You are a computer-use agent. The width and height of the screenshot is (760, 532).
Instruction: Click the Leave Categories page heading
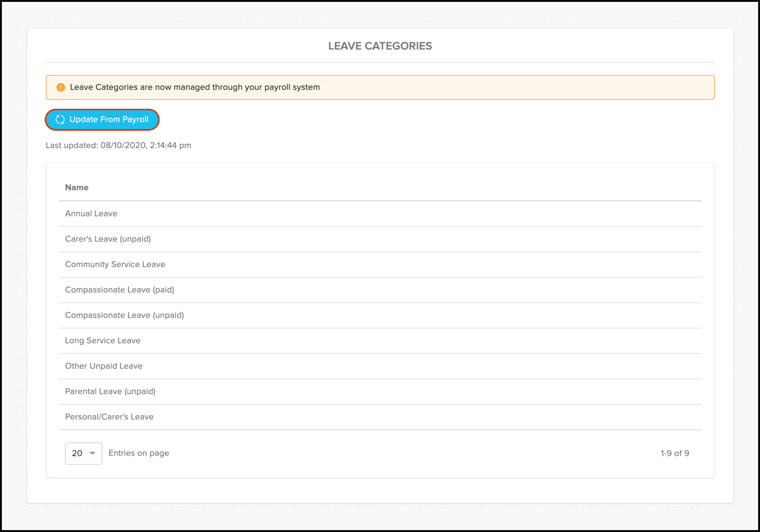tap(380, 46)
